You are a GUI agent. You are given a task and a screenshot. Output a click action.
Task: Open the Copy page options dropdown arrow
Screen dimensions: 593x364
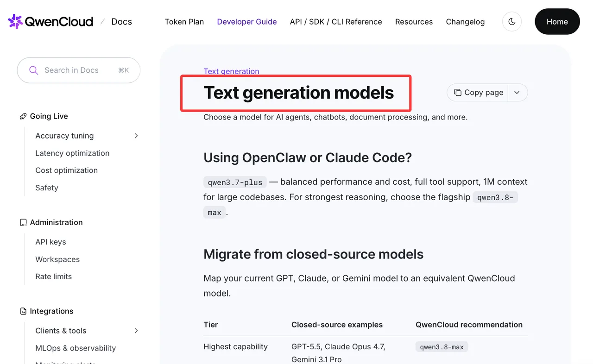[517, 93]
